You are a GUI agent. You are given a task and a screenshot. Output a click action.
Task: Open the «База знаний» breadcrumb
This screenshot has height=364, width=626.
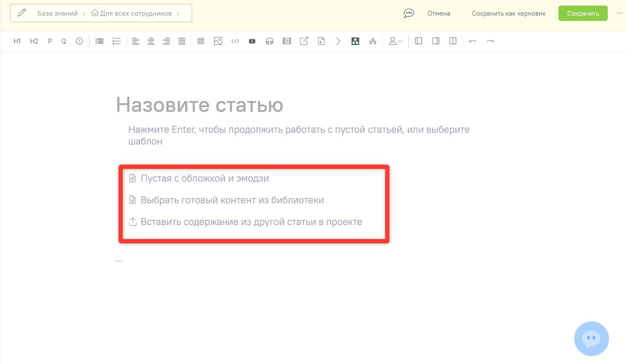[58, 13]
